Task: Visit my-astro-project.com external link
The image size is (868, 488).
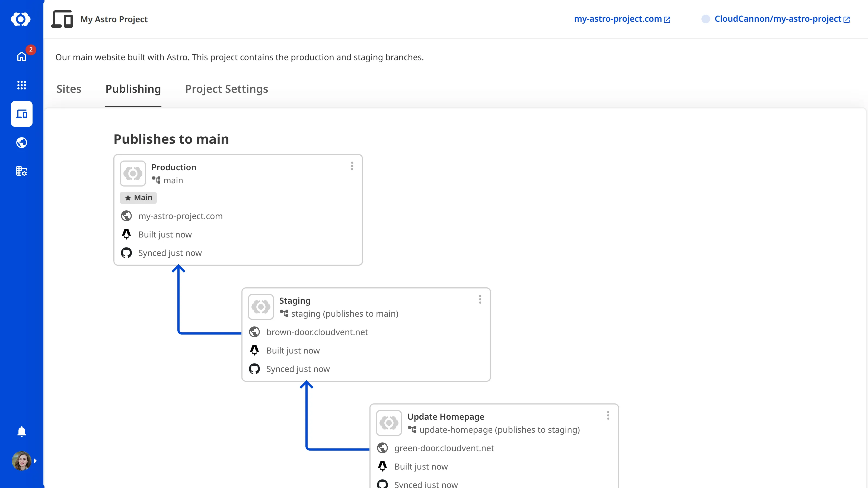Action: [622, 19]
